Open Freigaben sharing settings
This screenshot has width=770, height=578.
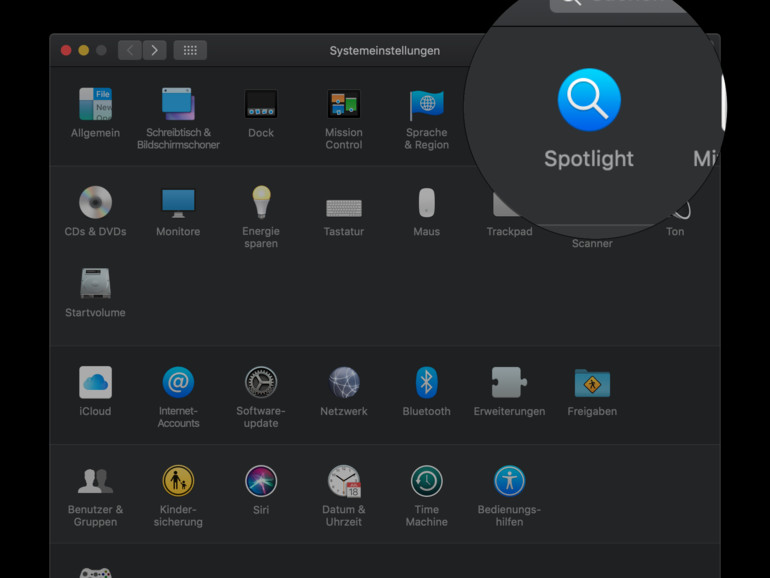pyautogui.click(x=592, y=383)
